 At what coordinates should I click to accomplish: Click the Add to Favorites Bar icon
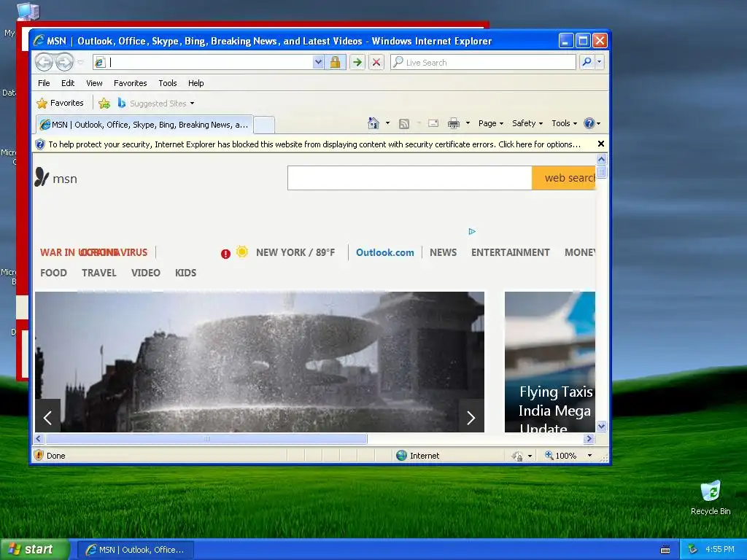click(x=104, y=104)
